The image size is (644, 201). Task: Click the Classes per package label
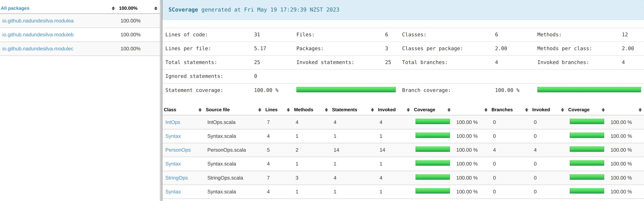click(x=432, y=49)
